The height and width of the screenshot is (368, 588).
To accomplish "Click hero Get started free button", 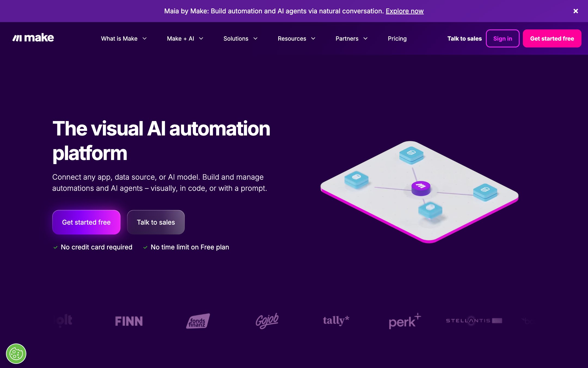I will pos(86,222).
